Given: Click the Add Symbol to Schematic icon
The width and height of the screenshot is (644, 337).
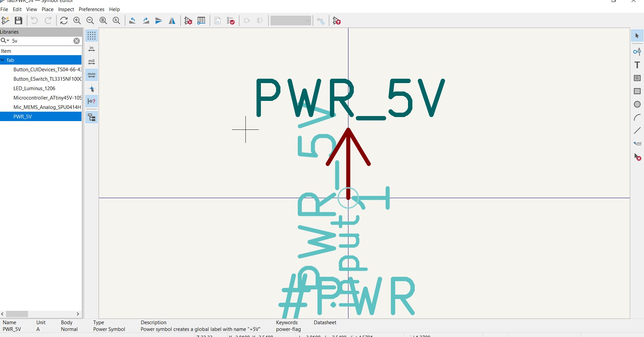Looking at the screenshot, I should (337, 21).
